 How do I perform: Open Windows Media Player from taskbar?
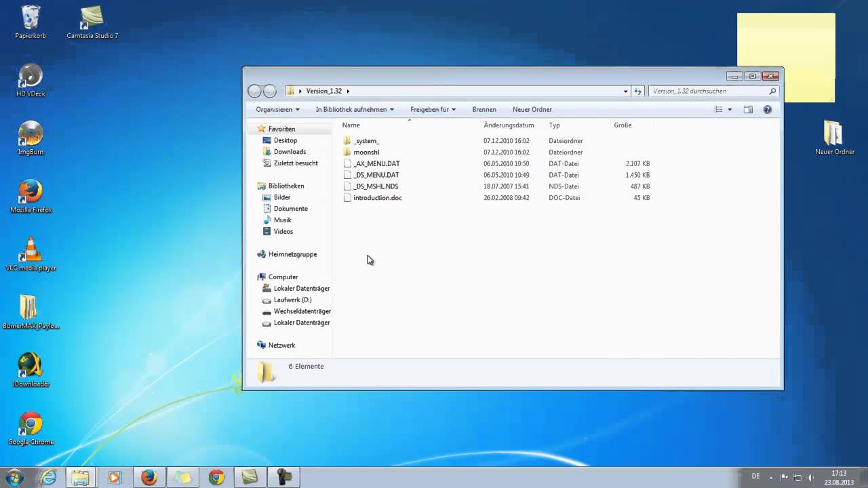(x=114, y=477)
